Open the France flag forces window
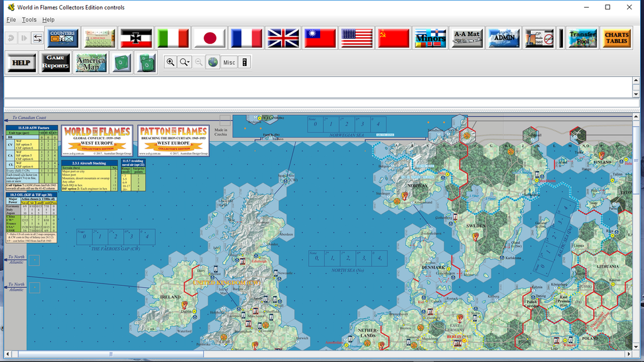 (246, 38)
